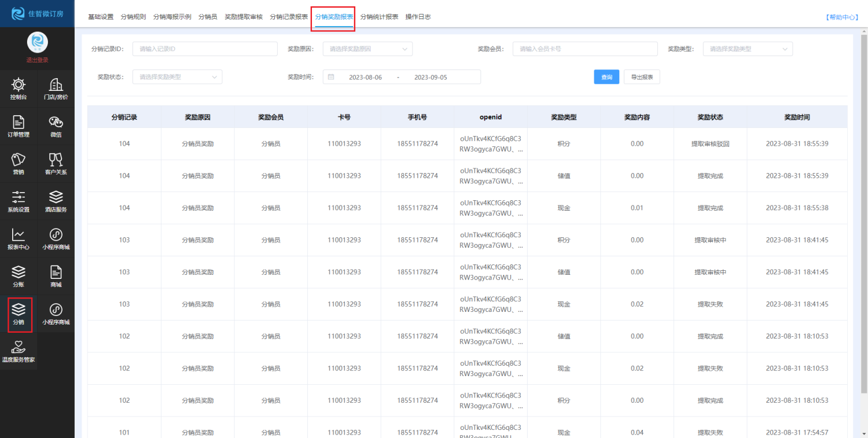Screen dimensions: 868x438
Task: Click the openid column header
Action: coord(491,117)
